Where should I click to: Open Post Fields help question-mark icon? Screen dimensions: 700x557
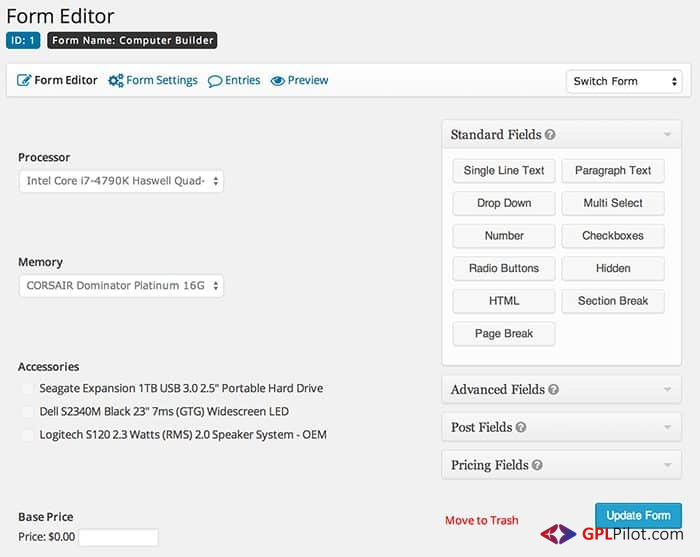521,427
